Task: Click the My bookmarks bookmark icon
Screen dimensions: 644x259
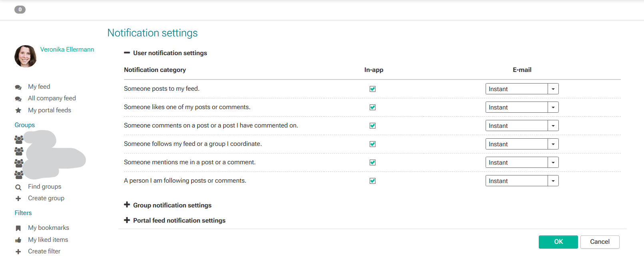Action: (18, 228)
